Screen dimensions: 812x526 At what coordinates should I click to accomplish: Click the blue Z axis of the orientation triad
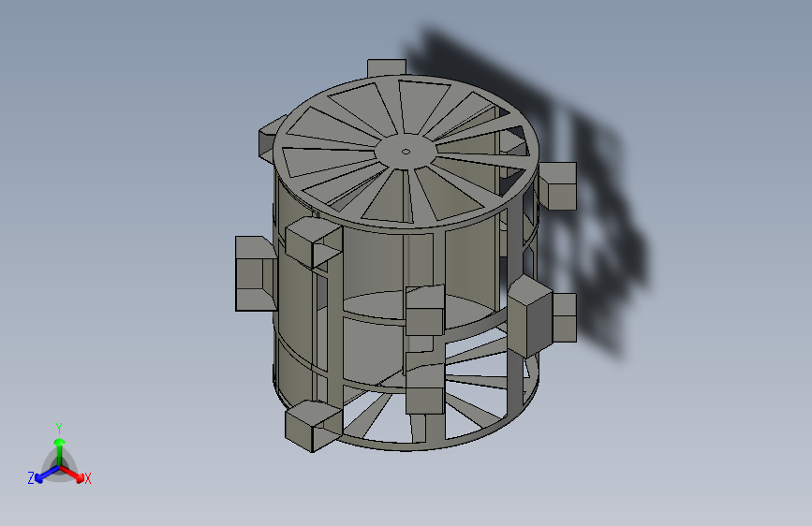point(48,474)
